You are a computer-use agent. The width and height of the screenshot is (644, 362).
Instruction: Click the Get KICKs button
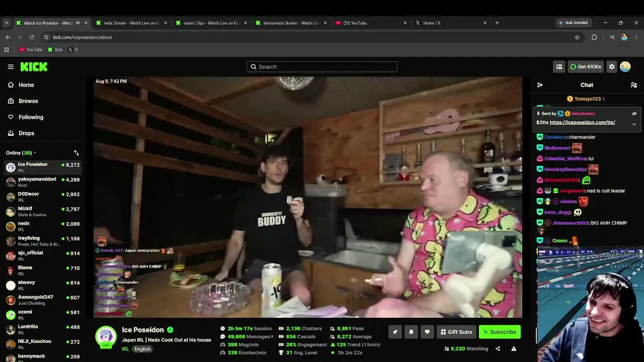(586, 67)
